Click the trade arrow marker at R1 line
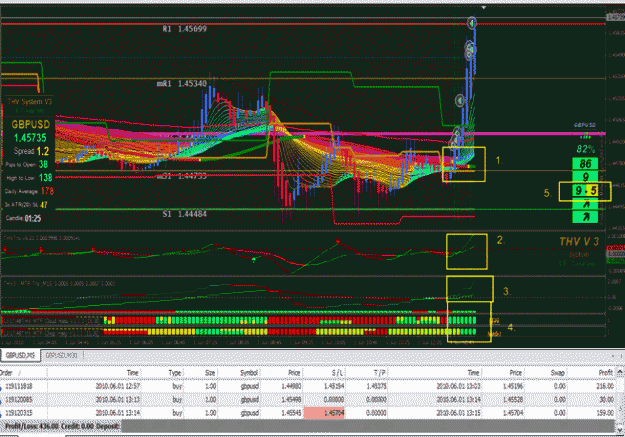This screenshot has width=625, height=437. pos(472,23)
